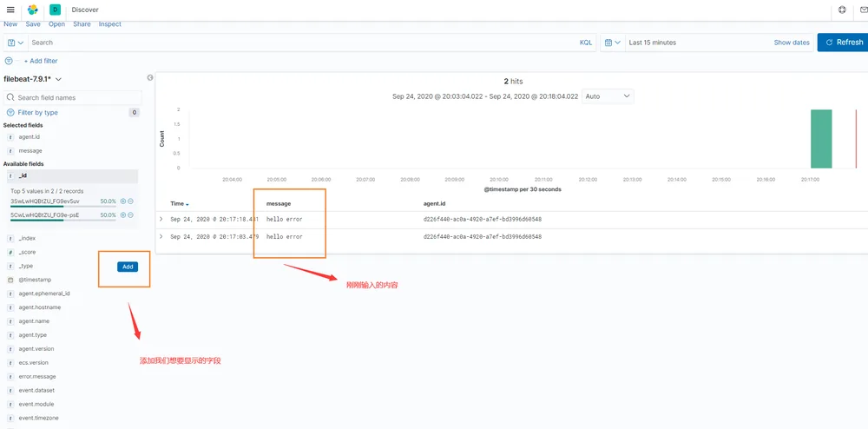
Task: Click Save in the top menu
Action: [33, 24]
